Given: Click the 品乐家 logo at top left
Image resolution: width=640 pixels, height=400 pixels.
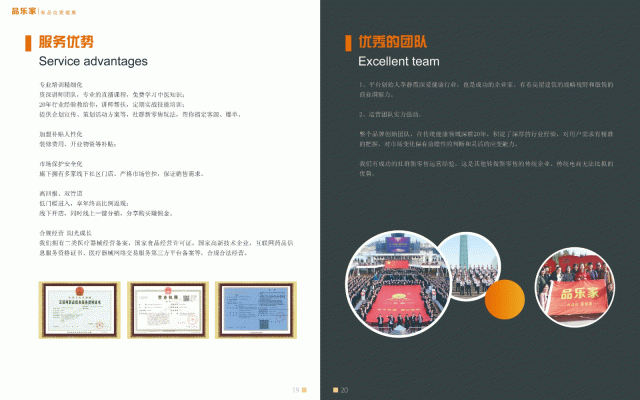Looking at the screenshot, I should click(x=25, y=10).
